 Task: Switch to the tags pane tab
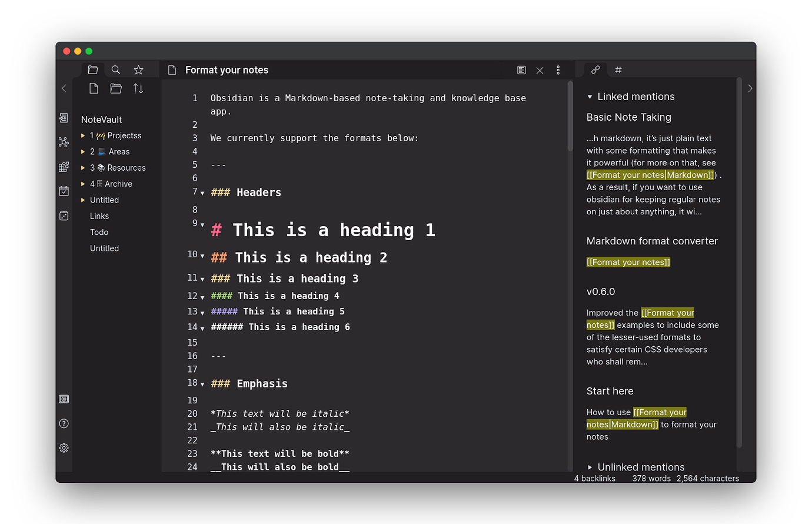(618, 69)
